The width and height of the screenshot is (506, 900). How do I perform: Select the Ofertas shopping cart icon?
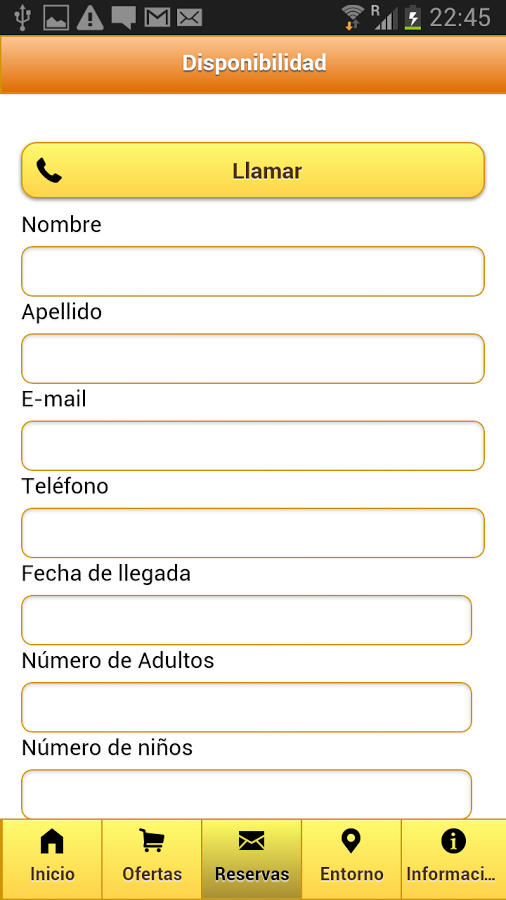coord(152,841)
